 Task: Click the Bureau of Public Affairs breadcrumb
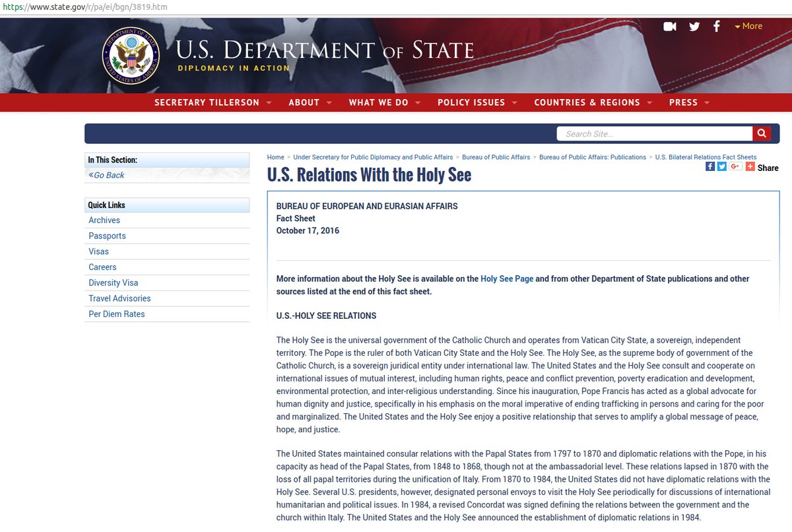pos(496,157)
